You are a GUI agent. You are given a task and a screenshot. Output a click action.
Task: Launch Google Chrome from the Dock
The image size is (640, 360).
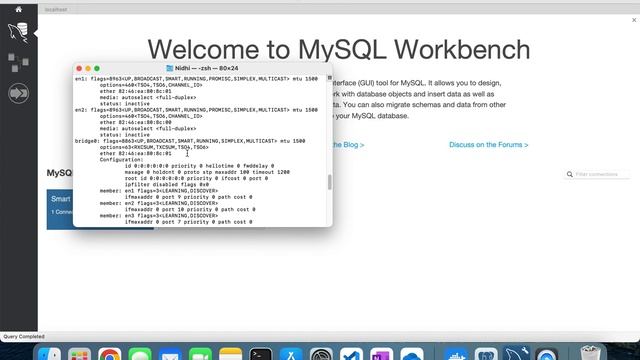tap(109, 354)
